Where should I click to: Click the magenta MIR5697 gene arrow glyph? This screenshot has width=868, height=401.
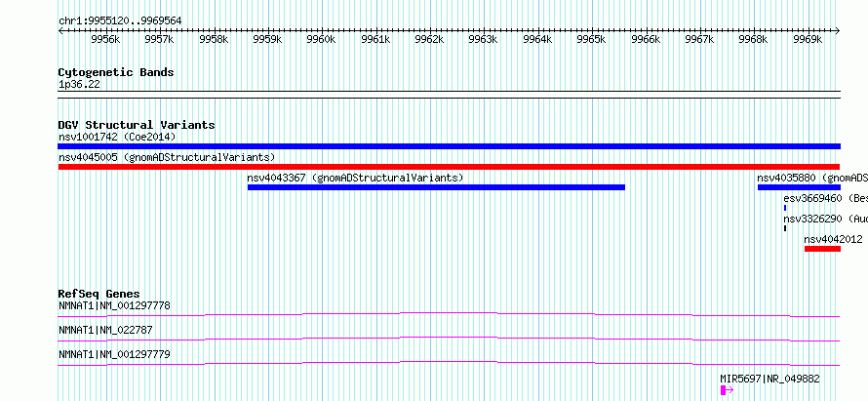(727, 390)
